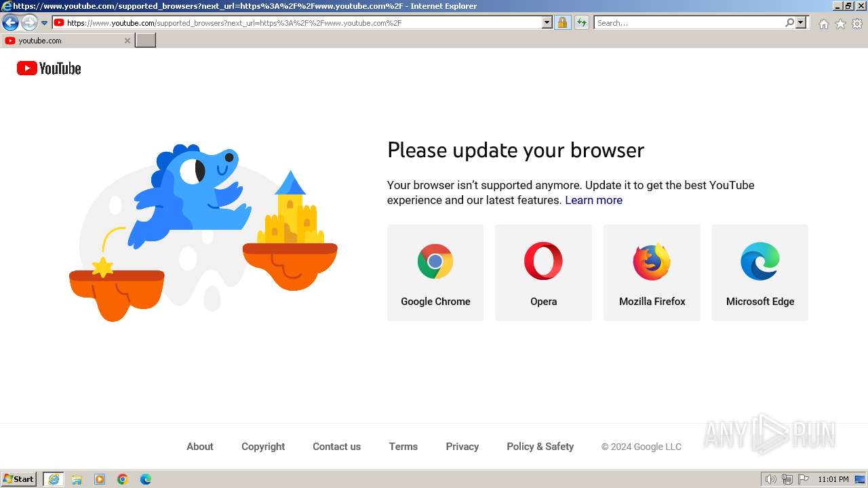This screenshot has height=488, width=868.
Task: Open the Contact us footer link
Action: click(x=336, y=447)
